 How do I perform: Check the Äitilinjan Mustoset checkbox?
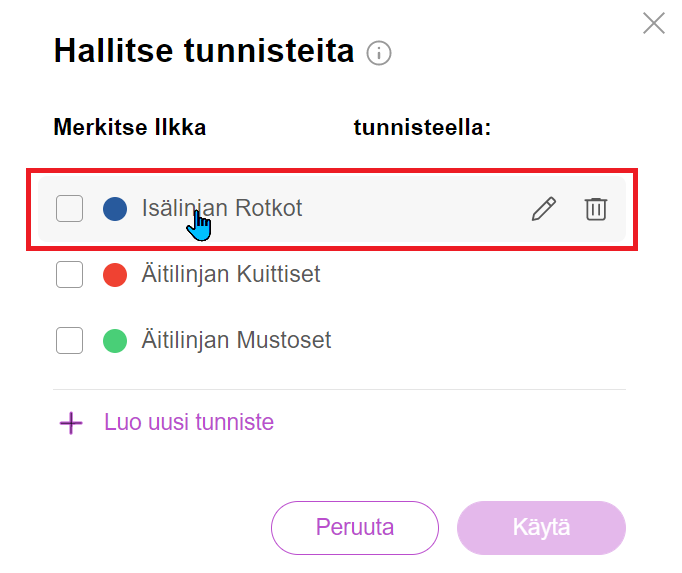(x=70, y=340)
